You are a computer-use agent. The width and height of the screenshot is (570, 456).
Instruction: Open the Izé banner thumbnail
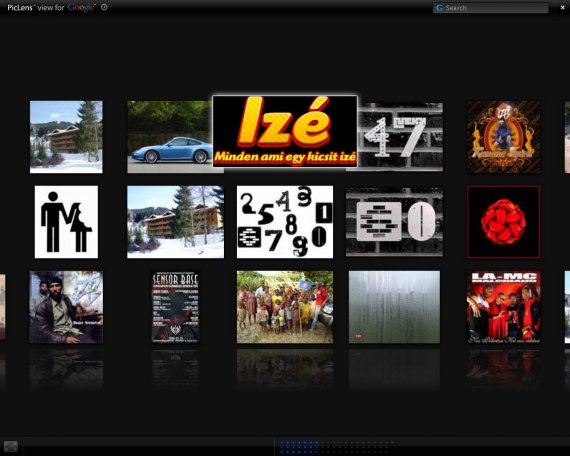285,131
